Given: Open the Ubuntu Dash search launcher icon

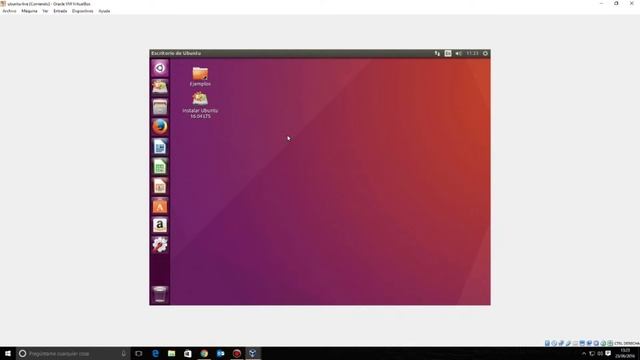Looking at the screenshot, I should pyautogui.click(x=160, y=68).
